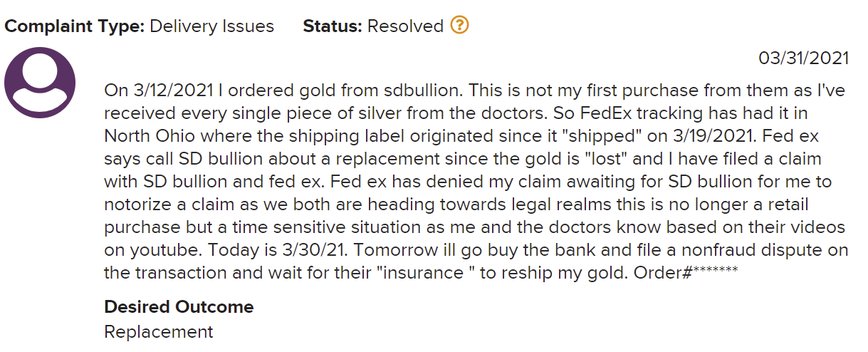Viewport: 868px width, 352px height.
Task: Click the Replacement outcome text
Action: (159, 331)
